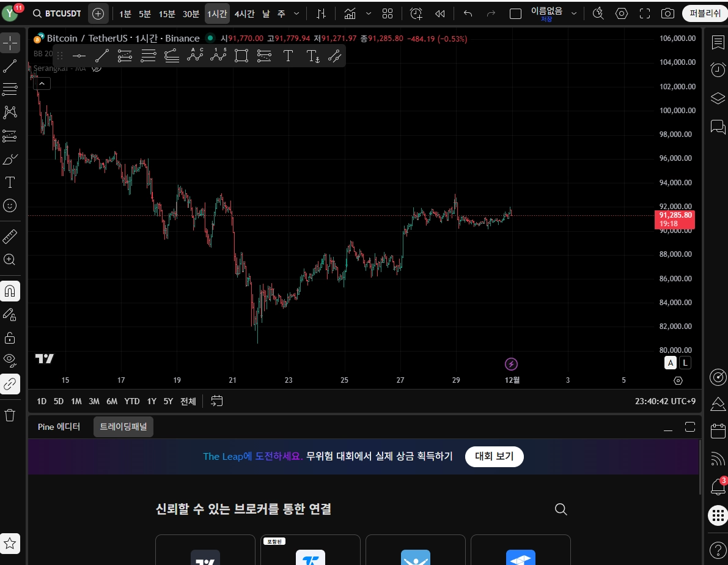Toggle auto scale A button
The width and height of the screenshot is (728, 565).
click(x=670, y=363)
